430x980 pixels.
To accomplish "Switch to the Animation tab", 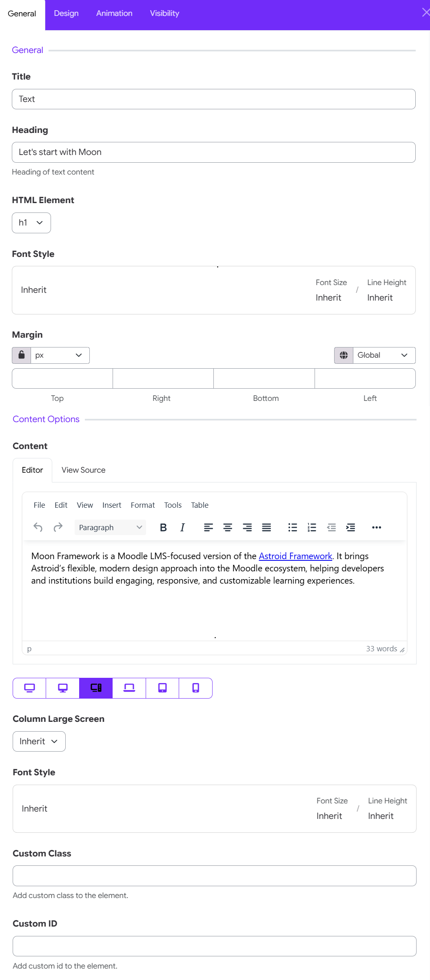I will pyautogui.click(x=114, y=13).
